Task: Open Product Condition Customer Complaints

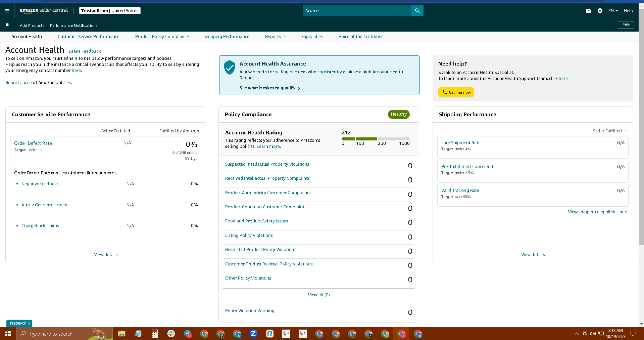Action: tap(266, 207)
